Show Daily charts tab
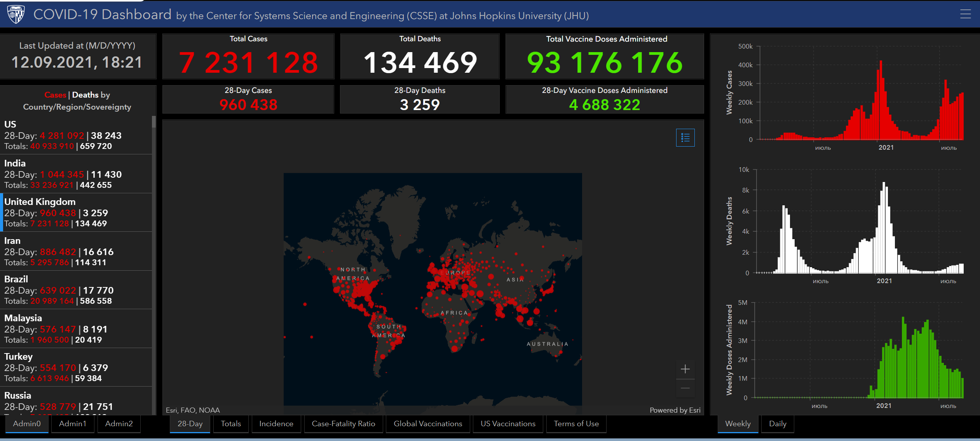Screen dimensions: 980x441 [778, 423]
